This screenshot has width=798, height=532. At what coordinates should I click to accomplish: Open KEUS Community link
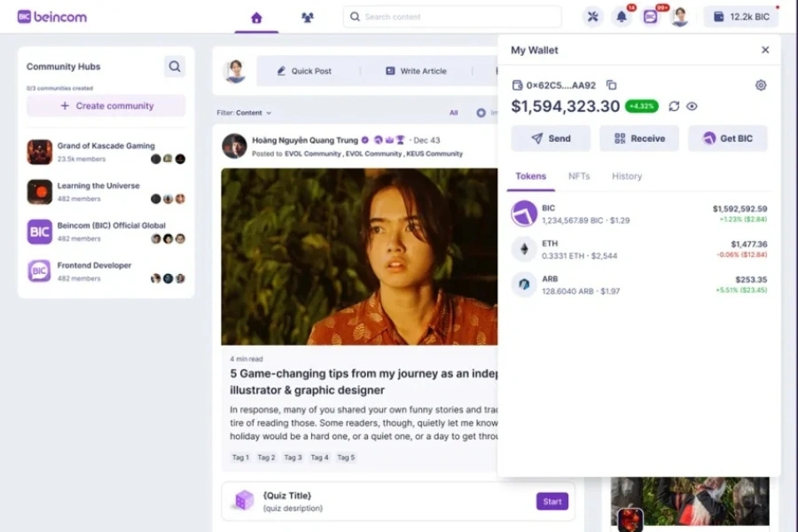[434, 153]
